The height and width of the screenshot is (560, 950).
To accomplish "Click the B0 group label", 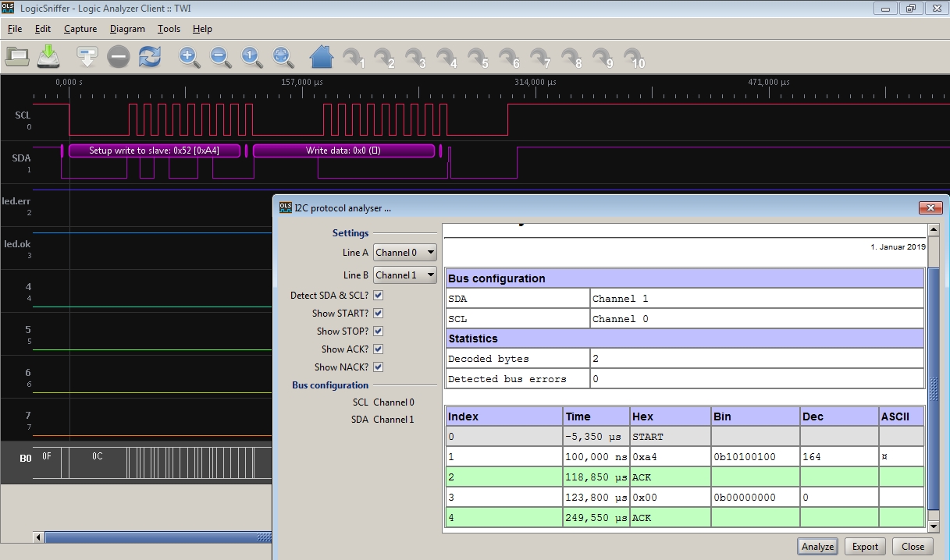I will (25, 459).
